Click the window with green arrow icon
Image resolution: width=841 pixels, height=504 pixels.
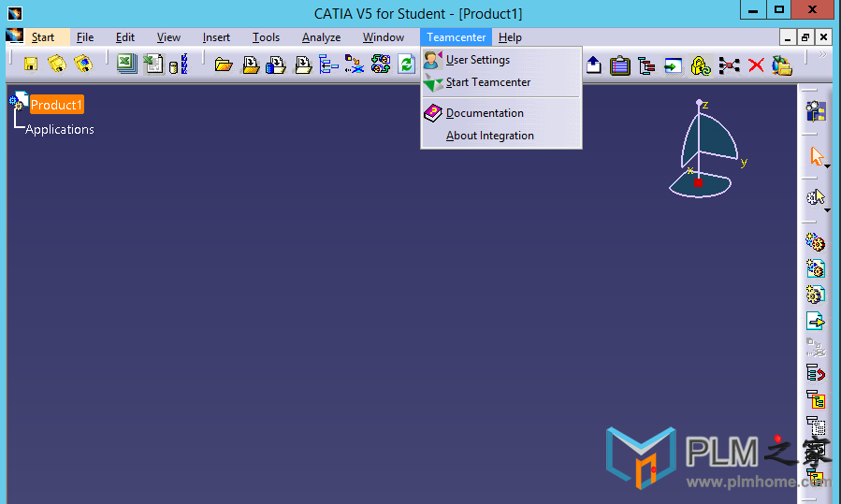[x=673, y=66]
